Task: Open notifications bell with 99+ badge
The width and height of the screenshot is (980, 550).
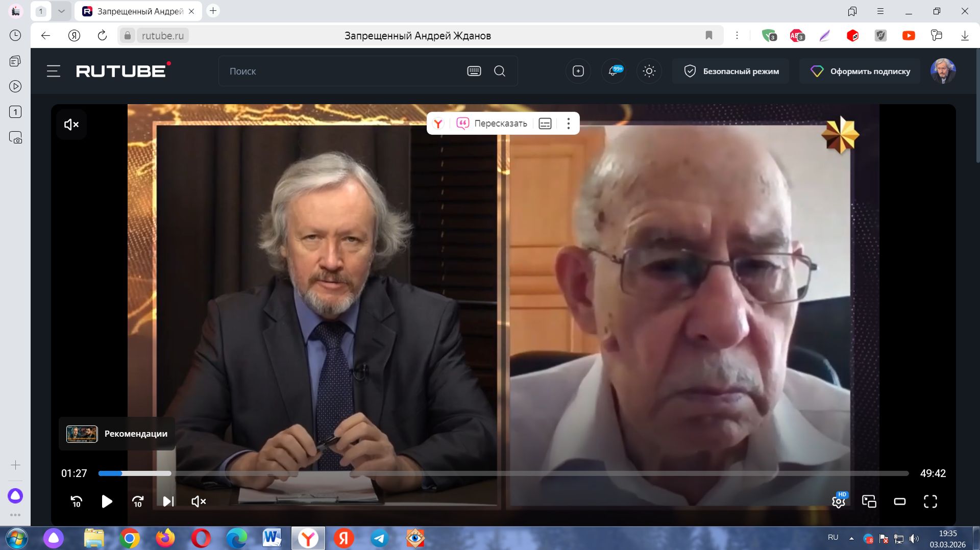Action: pos(614,71)
